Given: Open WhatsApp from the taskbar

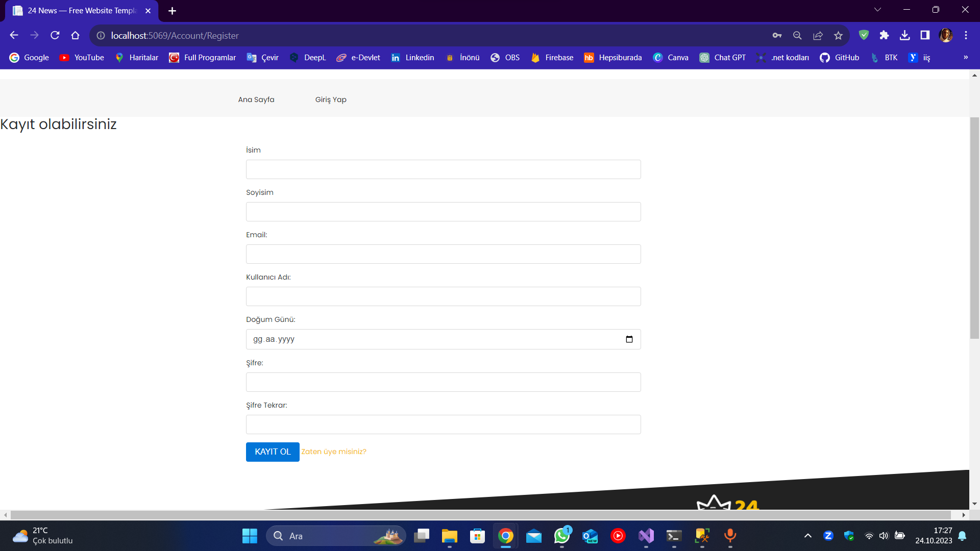Looking at the screenshot, I should [x=561, y=536].
